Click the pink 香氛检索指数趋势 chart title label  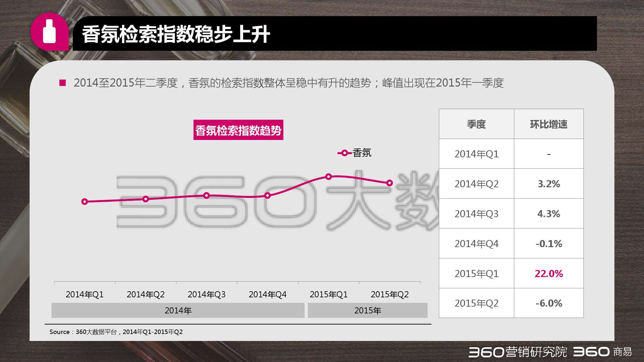pyautogui.click(x=238, y=130)
